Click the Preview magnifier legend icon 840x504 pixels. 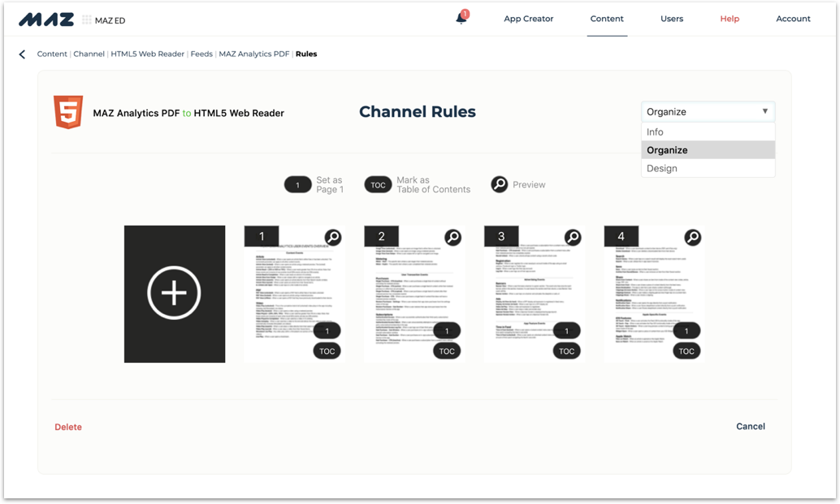(500, 184)
